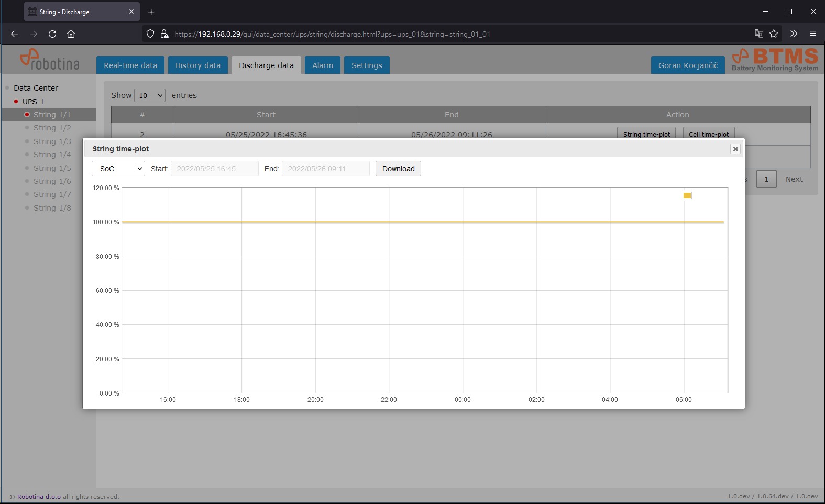Open a new browser tab
Screen dimensions: 825x504
[151, 12]
